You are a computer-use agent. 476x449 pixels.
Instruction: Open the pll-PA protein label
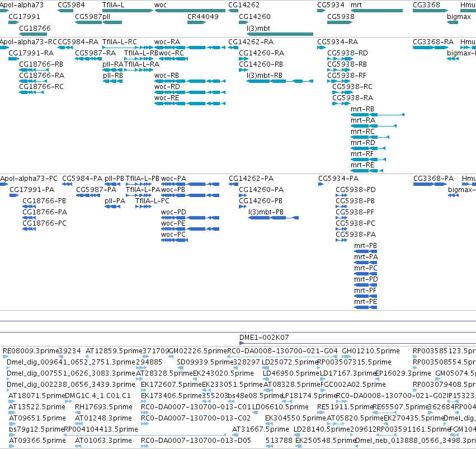pos(115,201)
